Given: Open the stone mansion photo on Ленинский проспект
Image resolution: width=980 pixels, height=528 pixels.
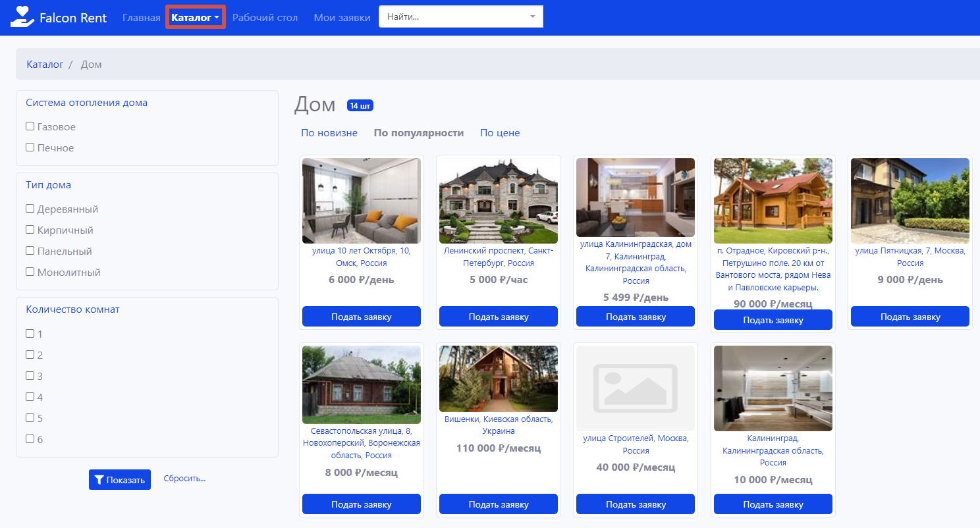Looking at the screenshot, I should (498, 201).
